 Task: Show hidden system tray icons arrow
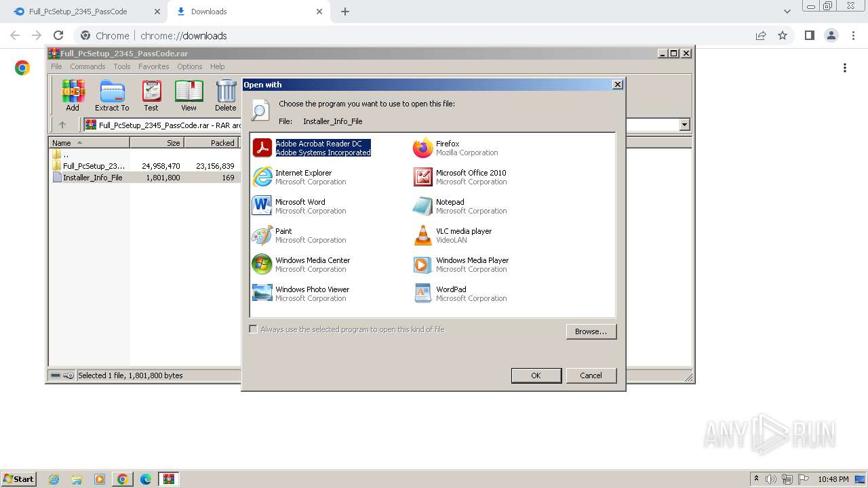tap(756, 479)
